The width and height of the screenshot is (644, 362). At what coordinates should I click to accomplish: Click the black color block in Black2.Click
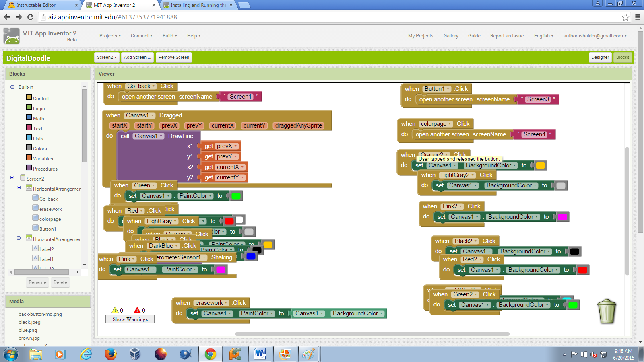574,251
